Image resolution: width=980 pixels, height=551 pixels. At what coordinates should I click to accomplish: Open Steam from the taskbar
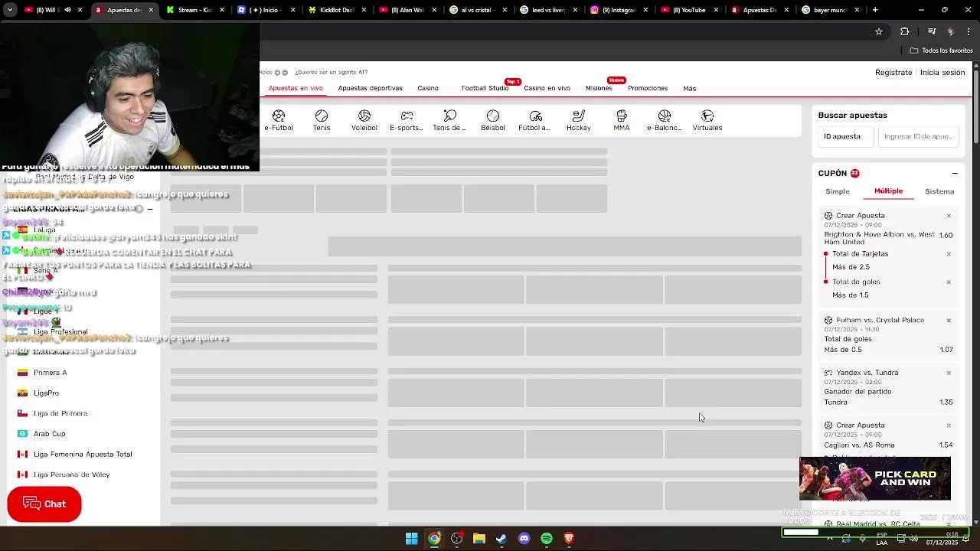[501, 539]
